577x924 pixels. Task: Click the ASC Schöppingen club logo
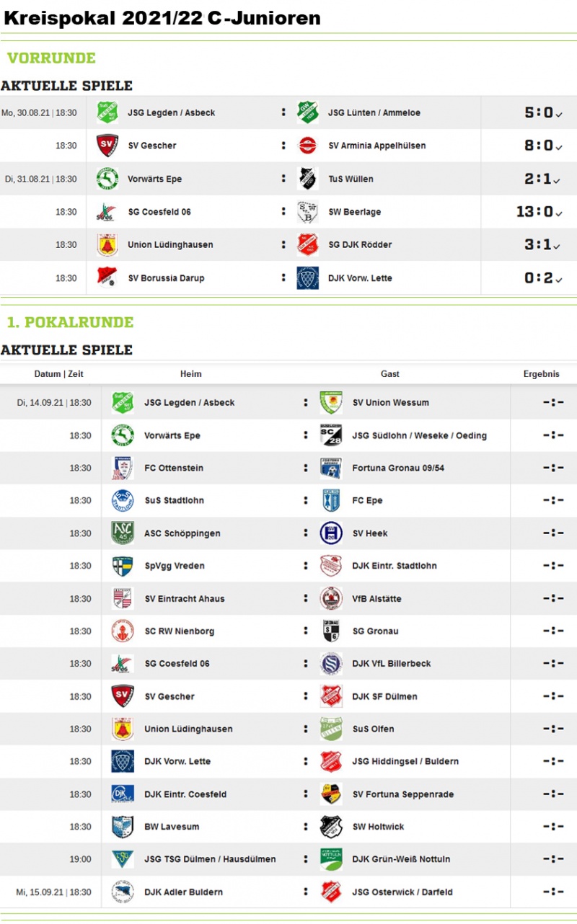click(x=123, y=533)
